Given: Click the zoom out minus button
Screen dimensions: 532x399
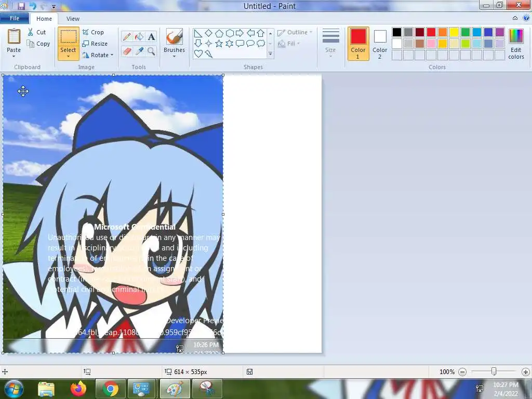Looking at the screenshot, I should (462, 372).
